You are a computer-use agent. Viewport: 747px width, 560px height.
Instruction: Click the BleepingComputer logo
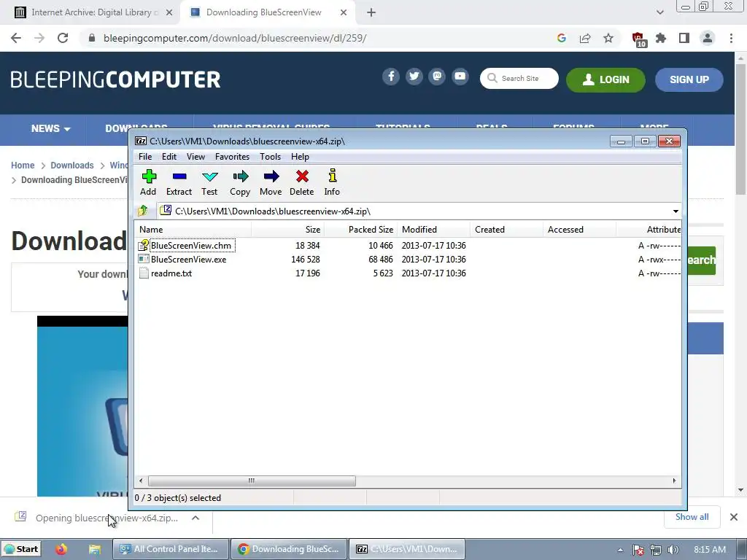(x=115, y=79)
